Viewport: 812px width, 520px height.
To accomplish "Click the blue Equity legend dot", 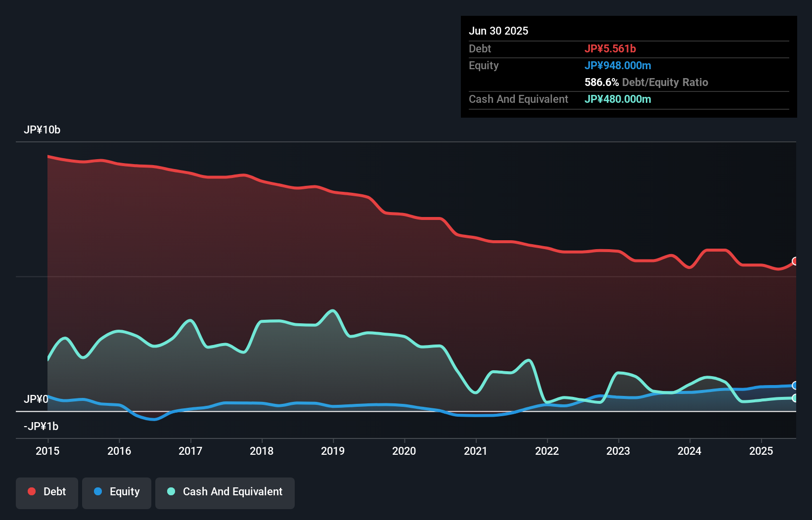I will 99,491.
